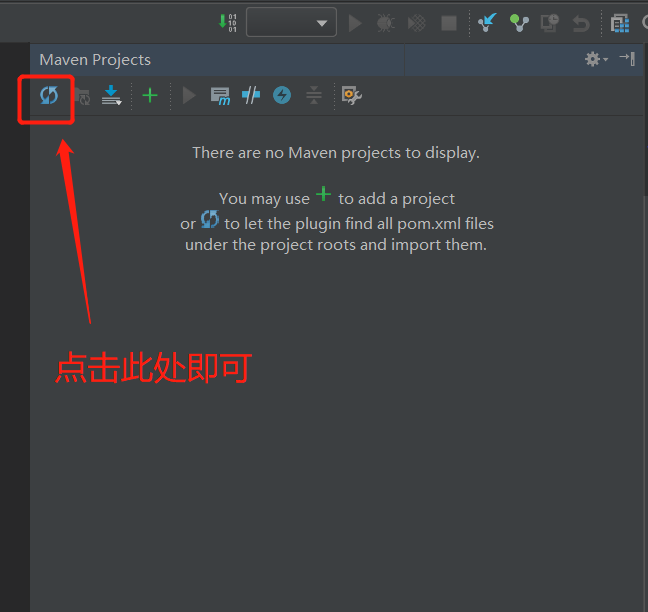Click main toolbar Stop button
The image size is (648, 612).
click(x=449, y=23)
